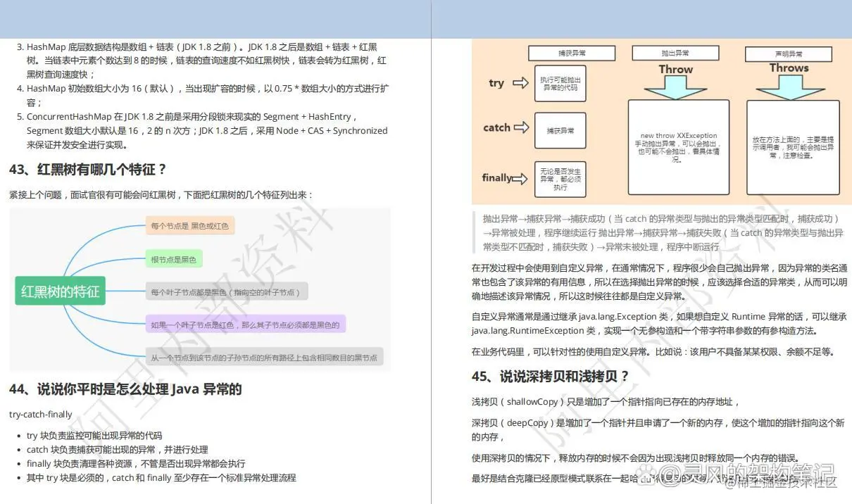Viewport: 852px width, 504px height.
Task: Click the sentence 紧接上个问题，面试官很有可能会问红黑树
Action: 161,195
